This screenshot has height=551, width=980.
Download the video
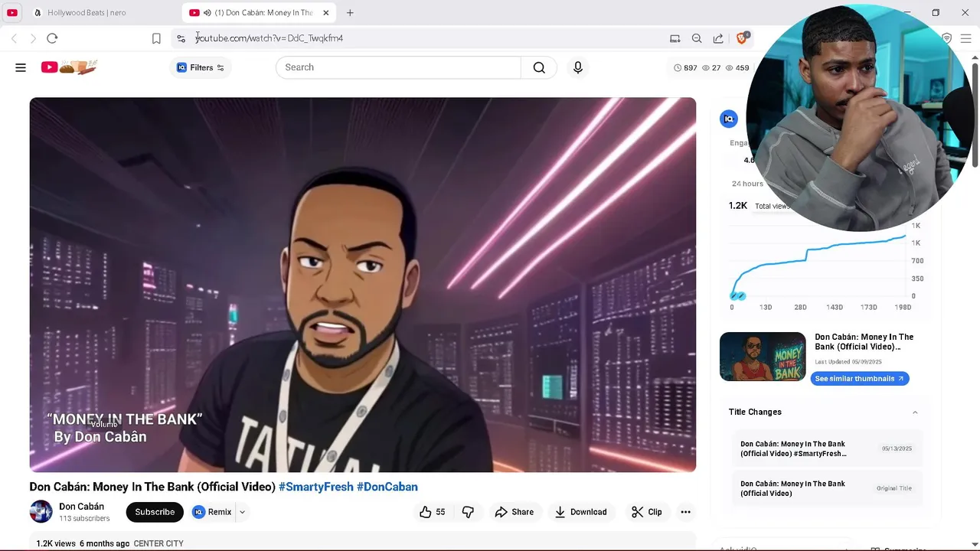581,512
